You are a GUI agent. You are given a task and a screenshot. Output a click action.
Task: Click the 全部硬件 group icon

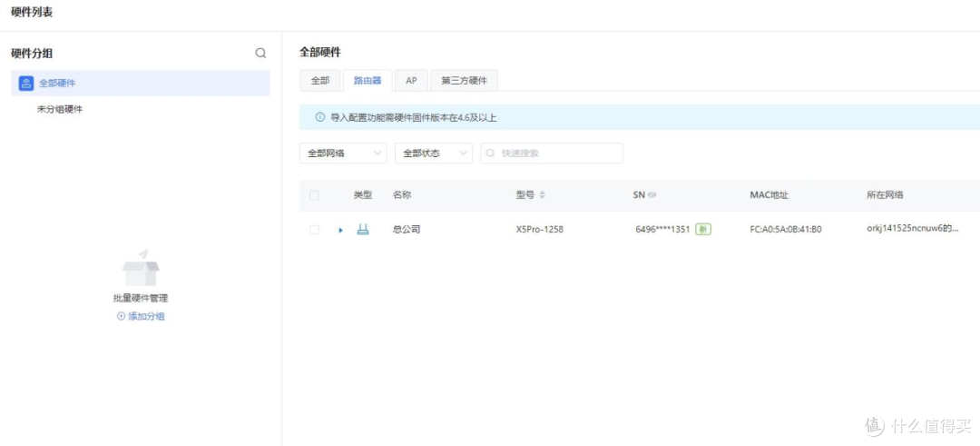[26, 84]
